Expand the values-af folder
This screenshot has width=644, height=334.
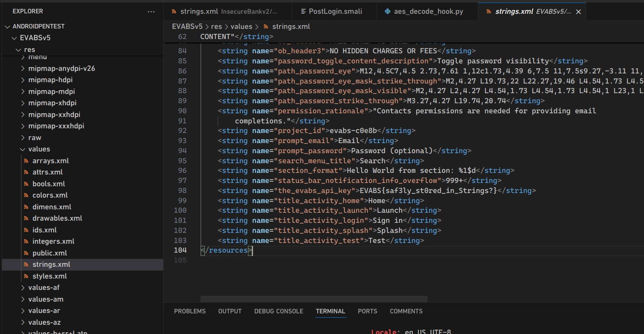tap(23, 287)
